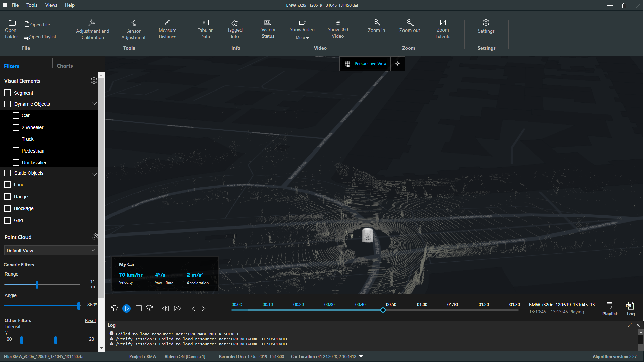This screenshot has width=644, height=362.
Task: Open the Point Cloud Default View dropdown
Action: coord(50,251)
